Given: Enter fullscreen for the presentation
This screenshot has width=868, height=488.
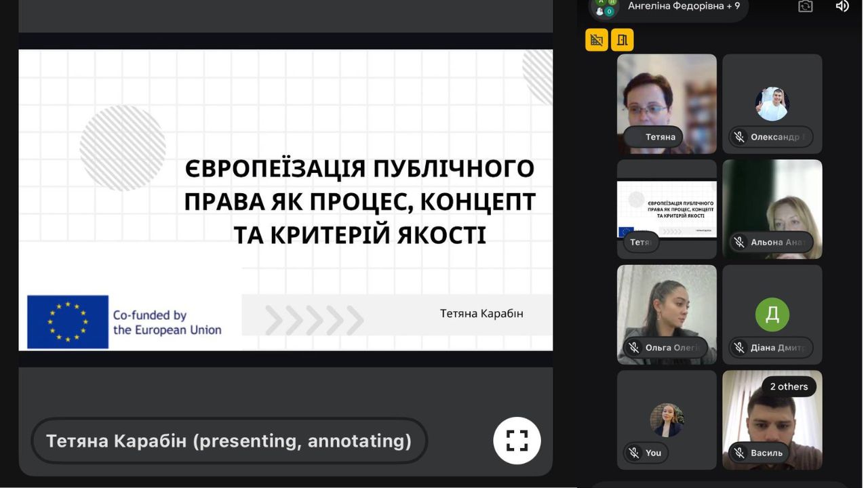Looking at the screenshot, I should (x=517, y=441).
